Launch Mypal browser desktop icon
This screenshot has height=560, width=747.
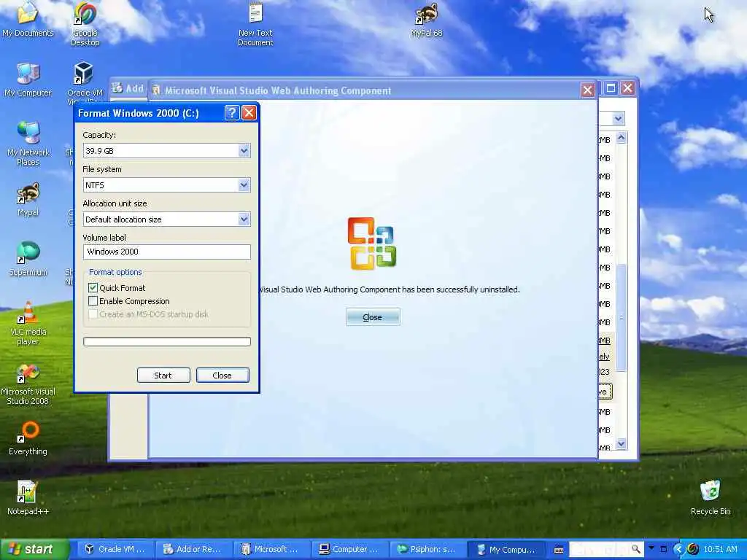pyautogui.click(x=28, y=199)
